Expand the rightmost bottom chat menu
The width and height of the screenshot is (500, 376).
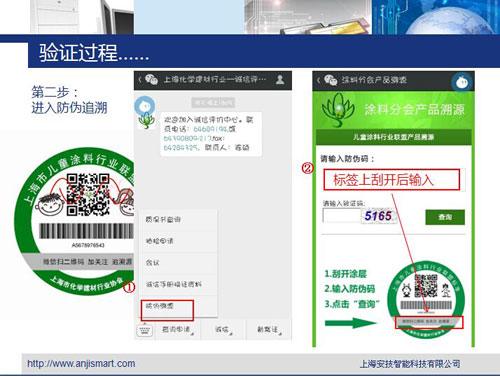coord(269,330)
